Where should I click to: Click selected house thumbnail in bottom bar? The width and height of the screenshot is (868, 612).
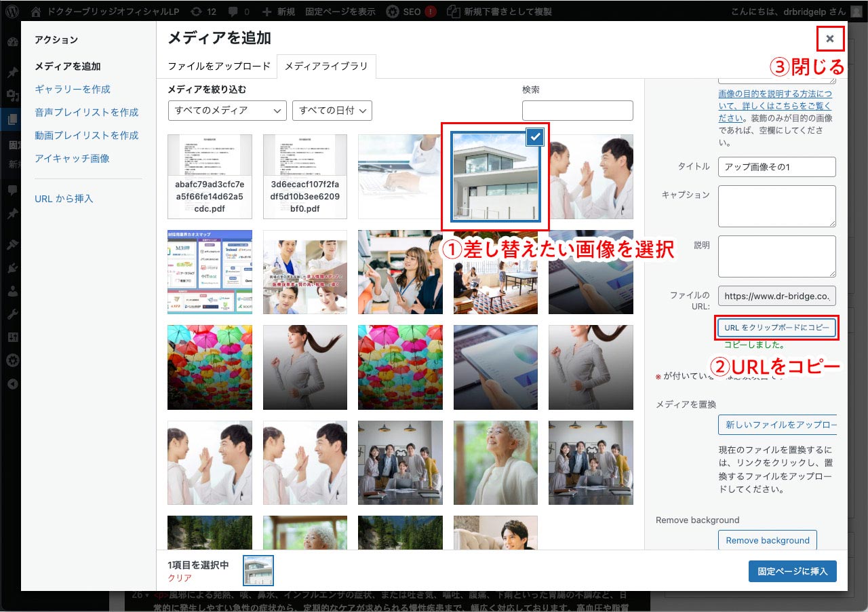[x=258, y=571]
